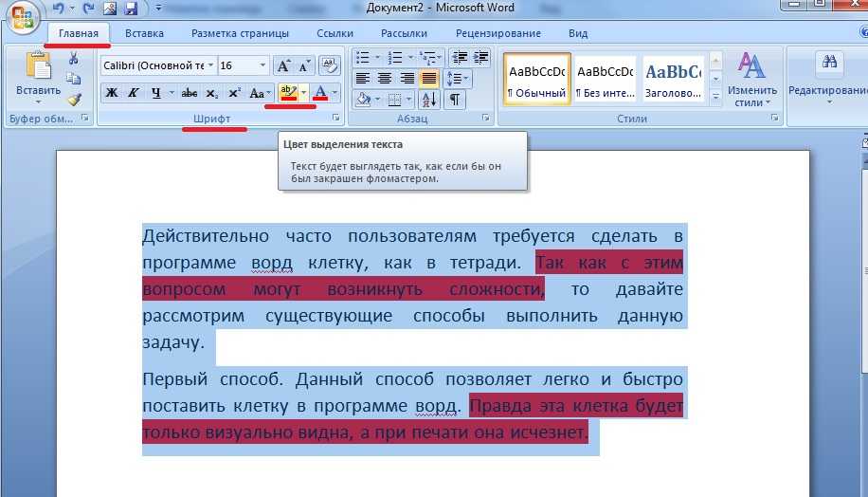Open the Разметка страницы tab
This screenshot has width=868, height=497.
[x=240, y=33]
